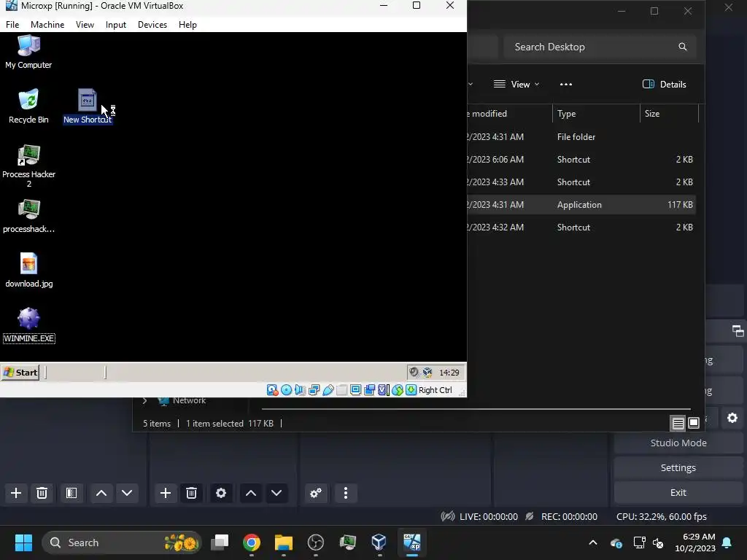747x560 pixels.
Task: Click the XP Start button
Action: click(x=20, y=373)
